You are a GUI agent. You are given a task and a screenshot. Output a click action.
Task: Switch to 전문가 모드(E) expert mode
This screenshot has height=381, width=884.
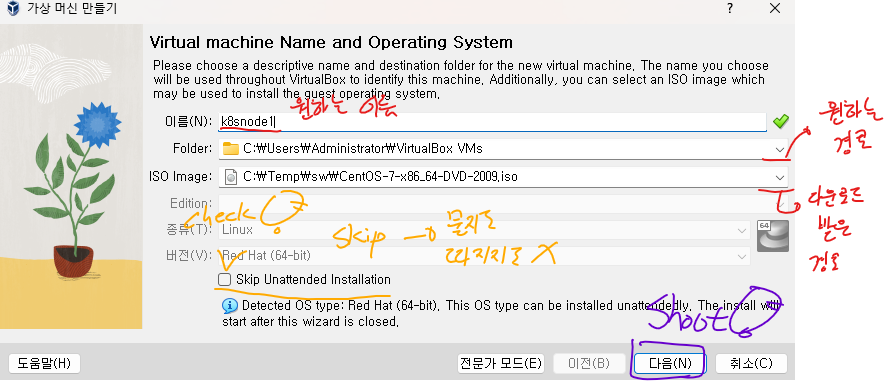[x=501, y=364]
